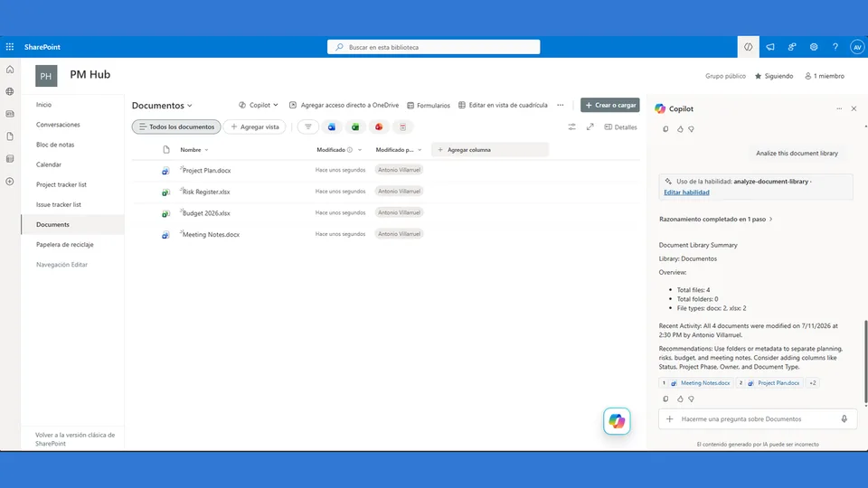The width and height of the screenshot is (868, 488).
Task: Open the Budget 2026.xlsx file
Action: [x=206, y=213]
